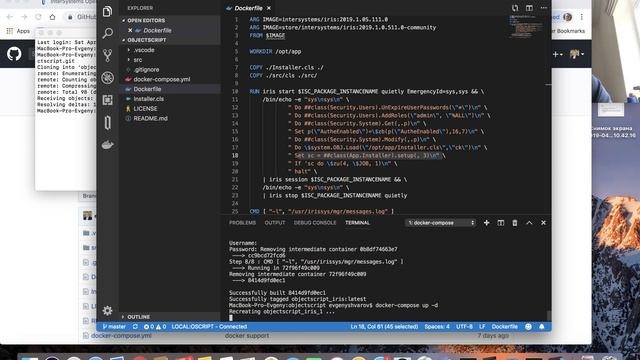Click the master branch in status bar
The height and width of the screenshot is (360, 640).
(x=114, y=327)
